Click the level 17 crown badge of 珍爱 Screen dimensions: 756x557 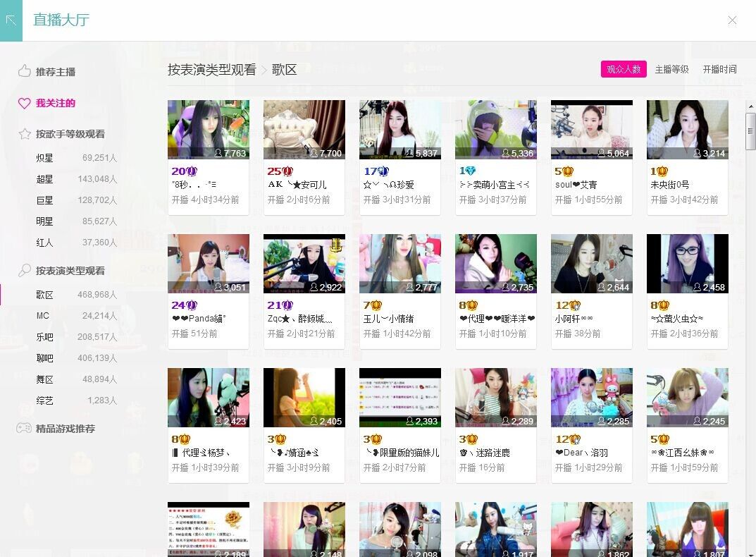point(376,171)
